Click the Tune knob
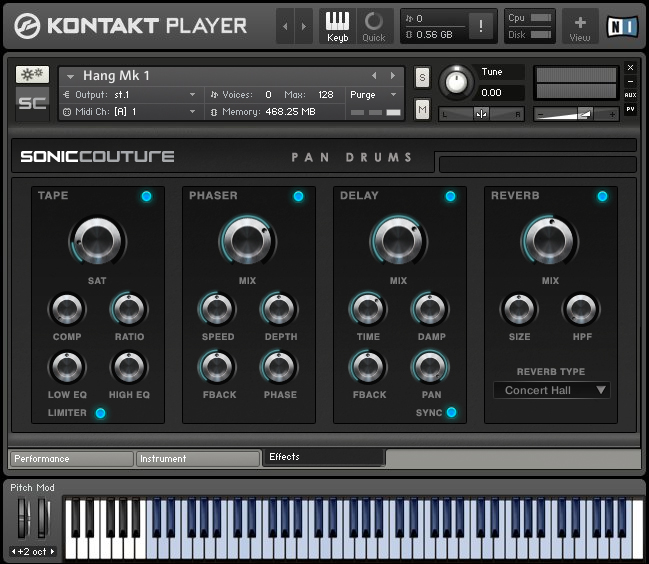649x564 pixels. click(456, 82)
